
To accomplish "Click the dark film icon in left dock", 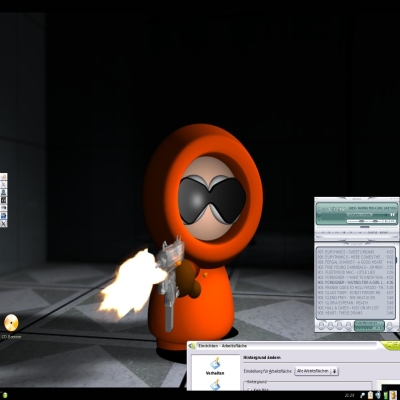I will [x=3, y=200].
